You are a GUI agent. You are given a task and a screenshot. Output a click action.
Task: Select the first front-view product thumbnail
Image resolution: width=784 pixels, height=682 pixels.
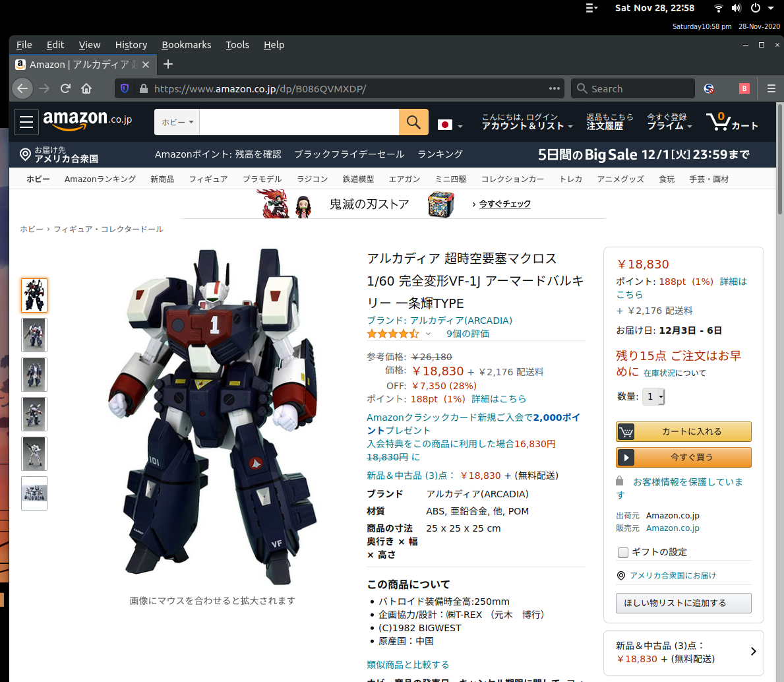point(34,295)
